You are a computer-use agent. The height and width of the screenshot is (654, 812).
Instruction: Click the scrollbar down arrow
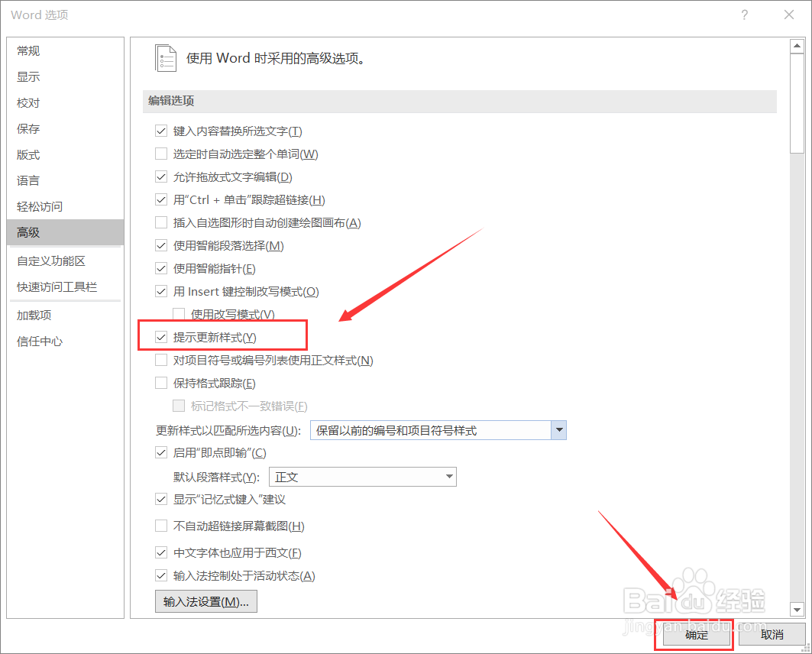pyautogui.click(x=797, y=610)
